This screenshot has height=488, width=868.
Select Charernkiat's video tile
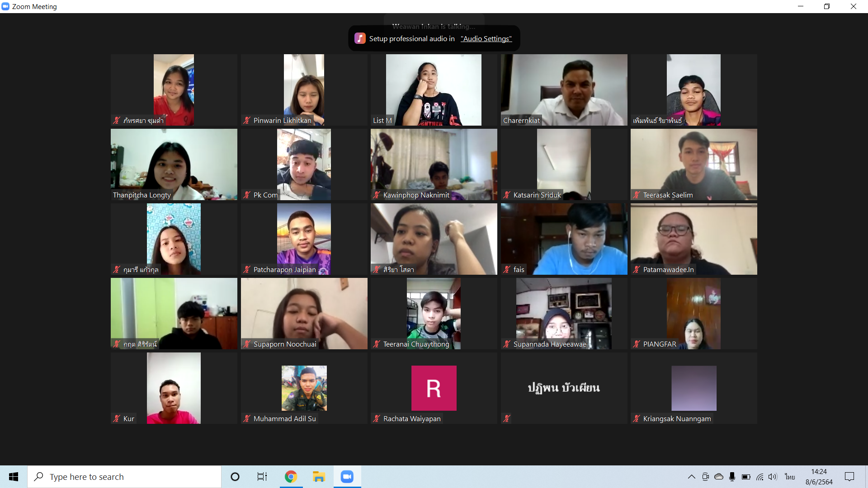tap(564, 89)
